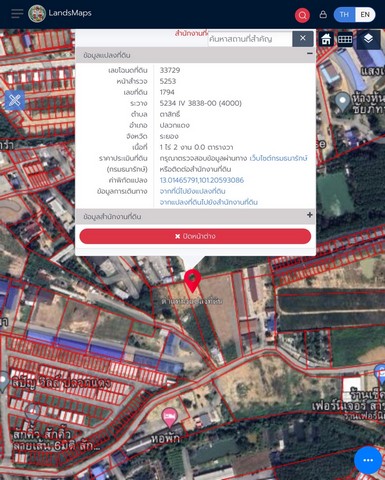
Task: Collapse the ข้อมูลแปลงที่ดิน section
Action: [x=310, y=53]
